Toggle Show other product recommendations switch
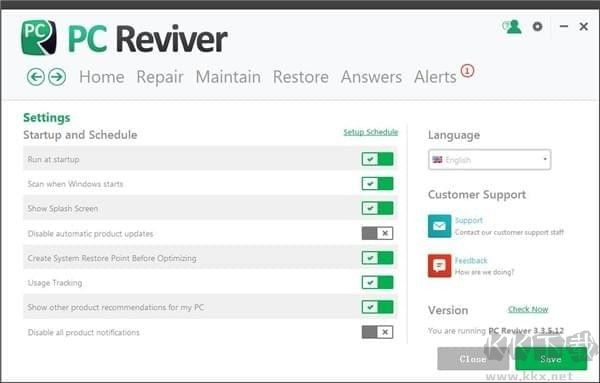Screen dimensions: 600x383 [377, 307]
